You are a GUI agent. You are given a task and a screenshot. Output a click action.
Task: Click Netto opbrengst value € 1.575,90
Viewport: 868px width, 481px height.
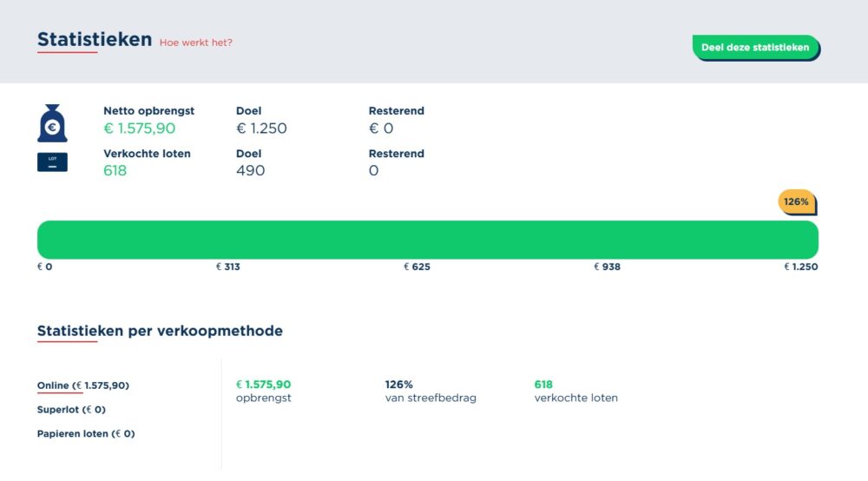pos(140,128)
